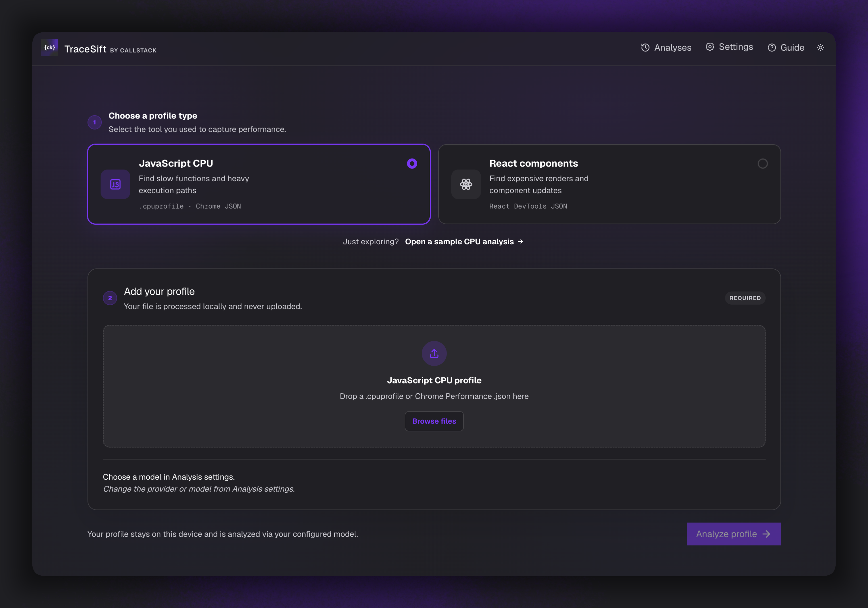Click the 'BY CALLSTACK' label

click(x=133, y=50)
